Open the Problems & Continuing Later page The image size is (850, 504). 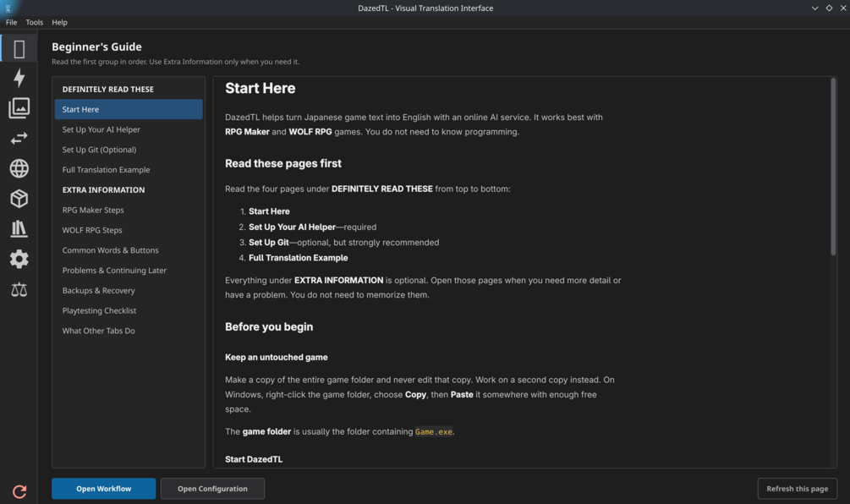[x=129, y=271]
